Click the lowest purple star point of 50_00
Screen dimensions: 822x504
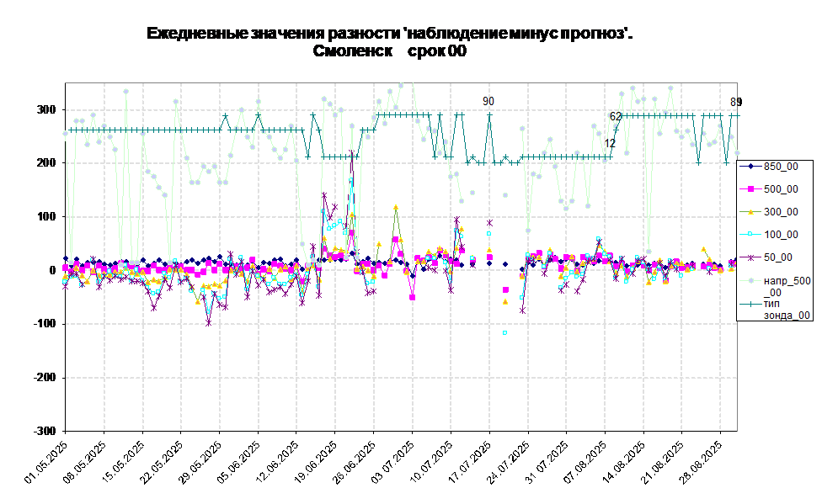[209, 322]
